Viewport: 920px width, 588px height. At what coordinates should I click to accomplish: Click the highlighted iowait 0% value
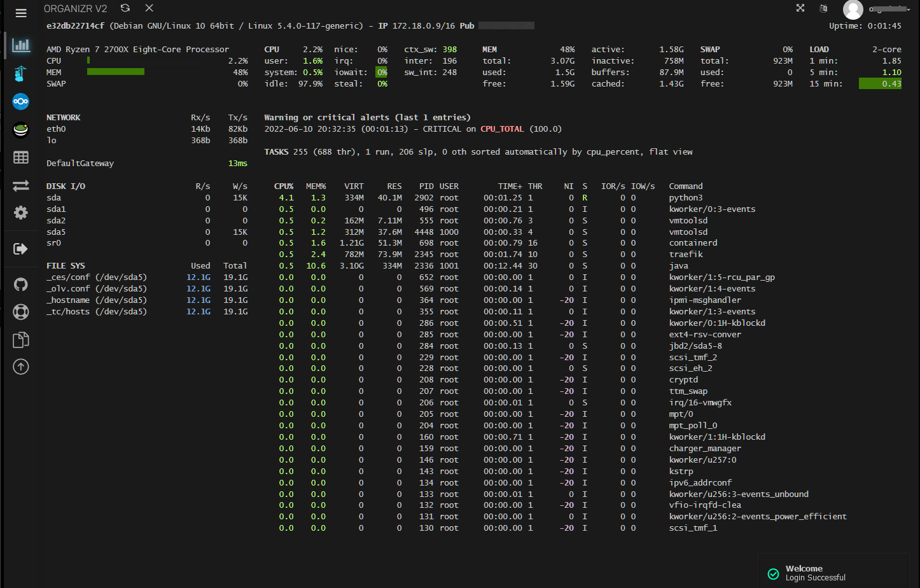click(x=382, y=72)
